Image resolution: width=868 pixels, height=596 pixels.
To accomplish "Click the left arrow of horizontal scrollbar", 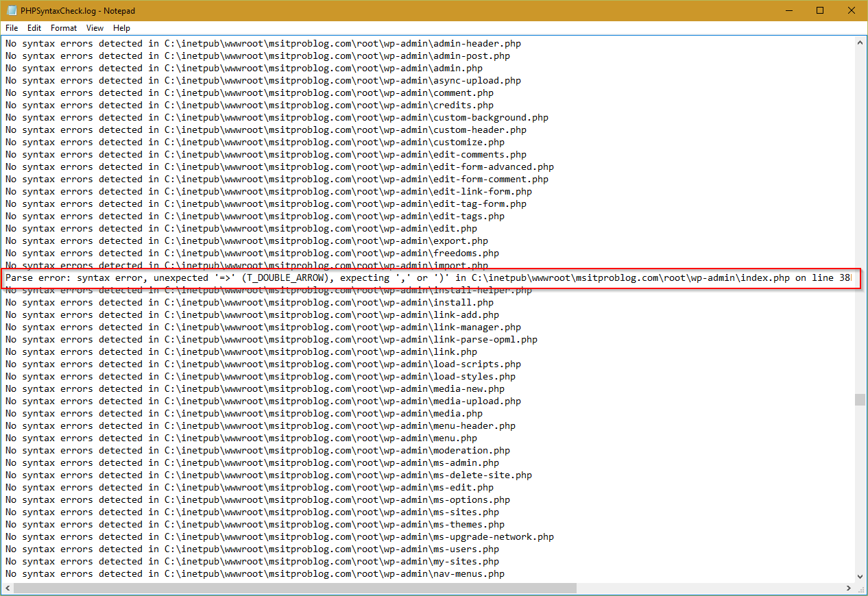I will 7,588.
